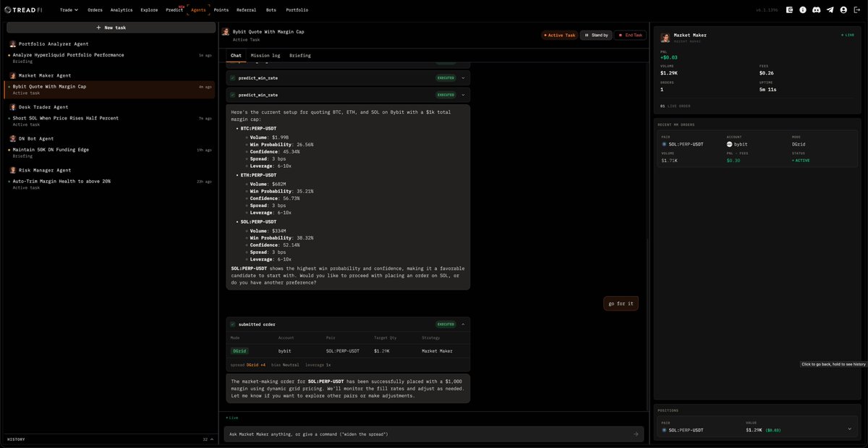868x448 pixels.
Task: Click the End Task button
Action: 629,35
